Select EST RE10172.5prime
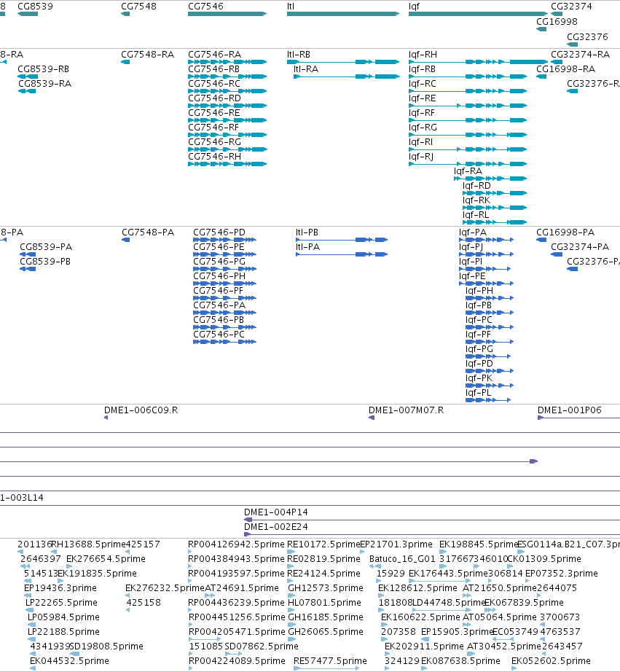 click(323, 544)
